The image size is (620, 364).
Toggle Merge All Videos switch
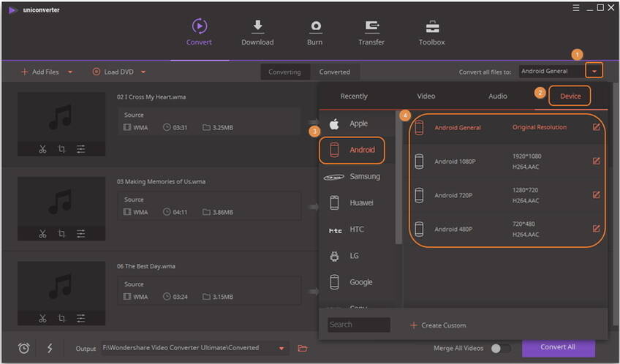point(501,348)
